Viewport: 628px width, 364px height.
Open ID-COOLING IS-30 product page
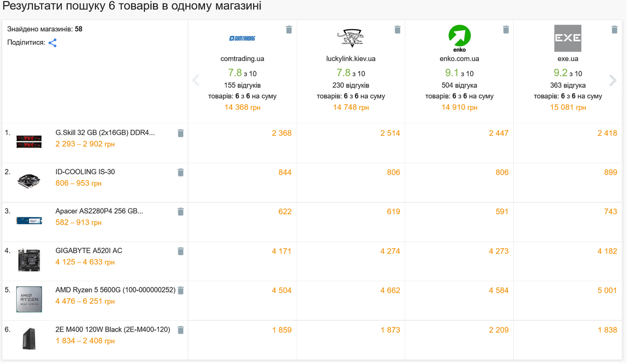[85, 172]
